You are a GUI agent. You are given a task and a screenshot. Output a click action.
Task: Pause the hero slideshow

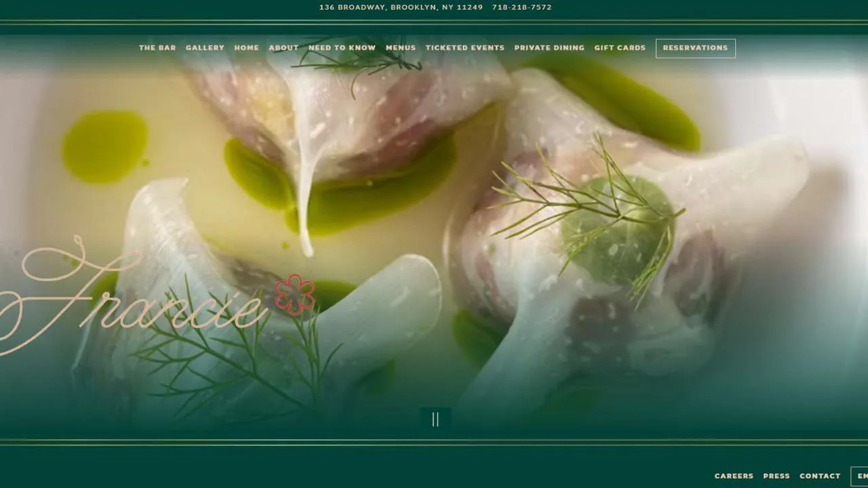(x=435, y=420)
